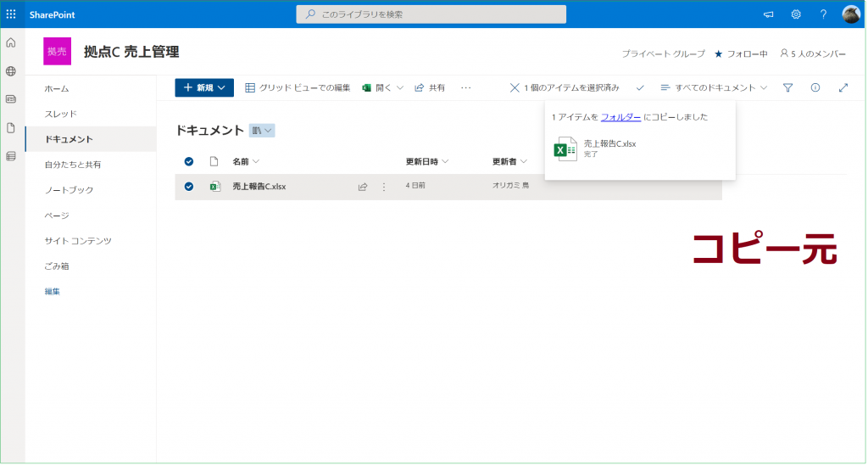Select ホーム in the left navigation
This screenshot has height=465, width=868.
[57, 88]
